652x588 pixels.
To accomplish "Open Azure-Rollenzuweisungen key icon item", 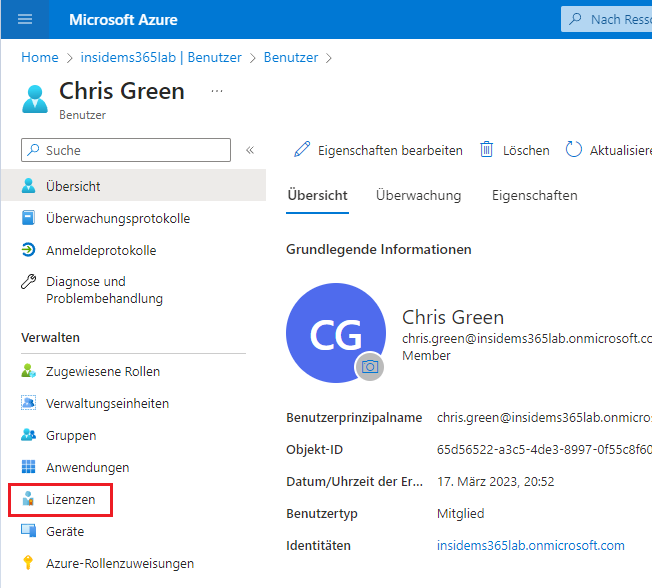I will click(119, 563).
